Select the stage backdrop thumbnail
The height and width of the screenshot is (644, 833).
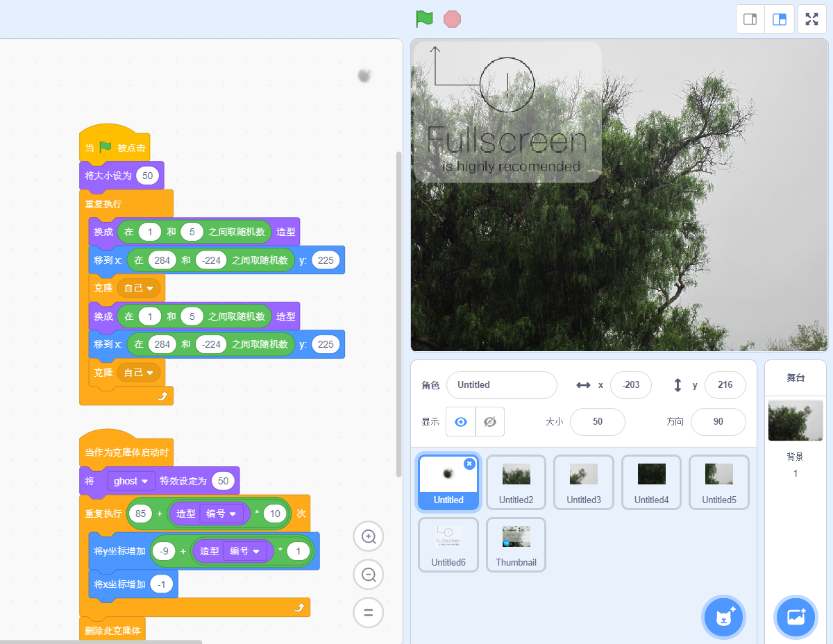pyautogui.click(x=795, y=421)
